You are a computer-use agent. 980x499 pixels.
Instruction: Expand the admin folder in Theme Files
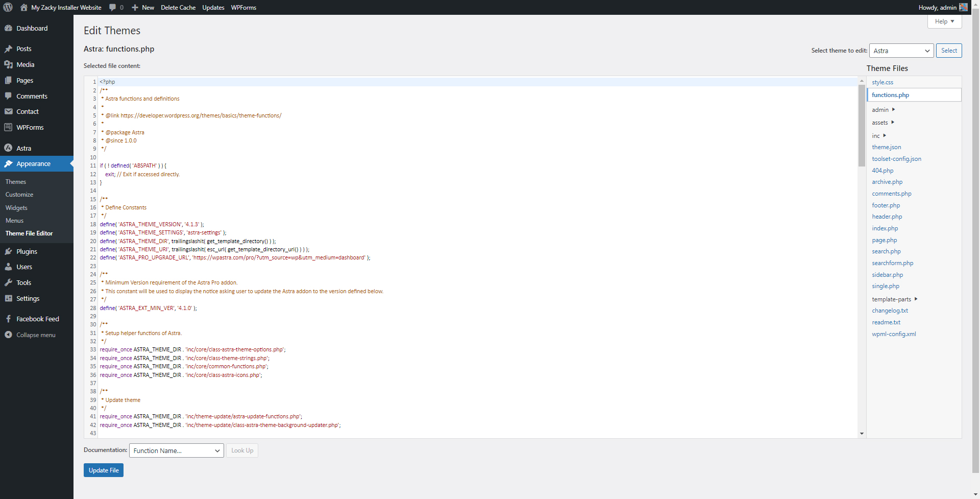pos(883,109)
